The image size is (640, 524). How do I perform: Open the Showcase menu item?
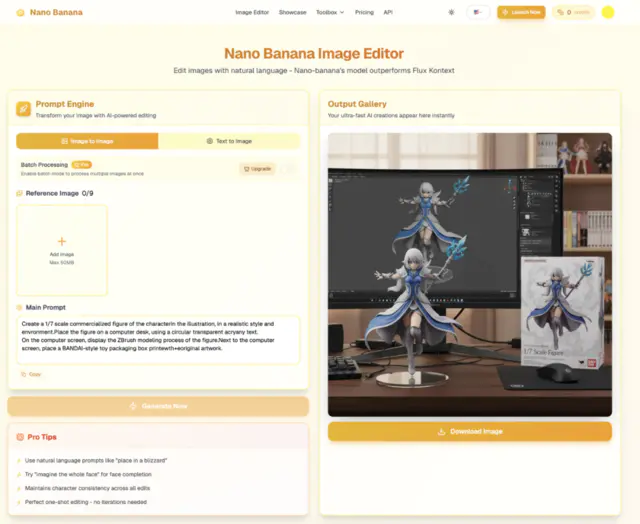pos(292,12)
